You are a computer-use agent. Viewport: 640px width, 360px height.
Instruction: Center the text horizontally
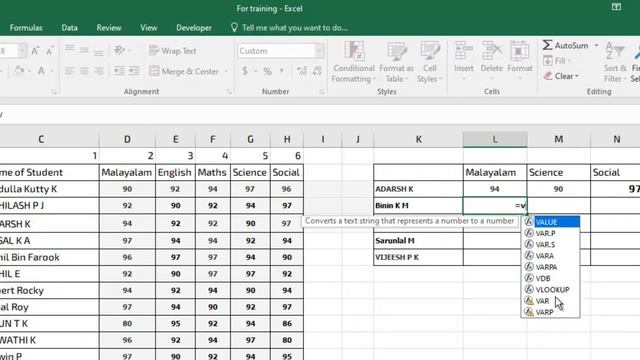coord(84,71)
